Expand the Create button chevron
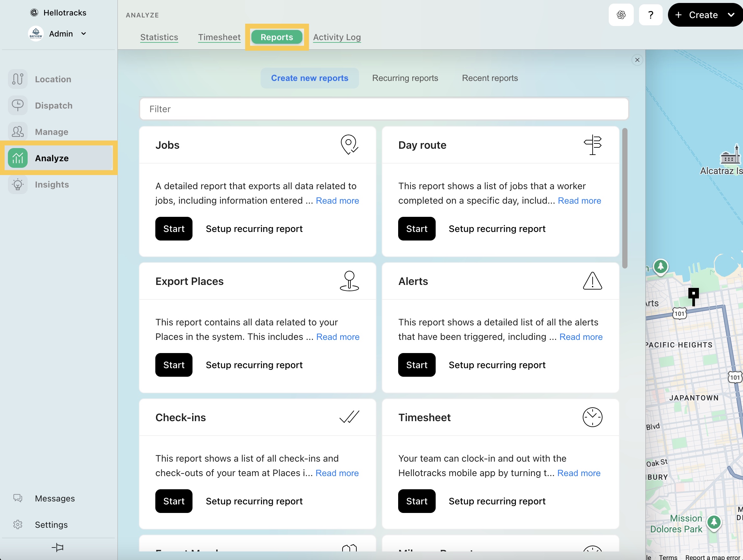 (x=731, y=15)
